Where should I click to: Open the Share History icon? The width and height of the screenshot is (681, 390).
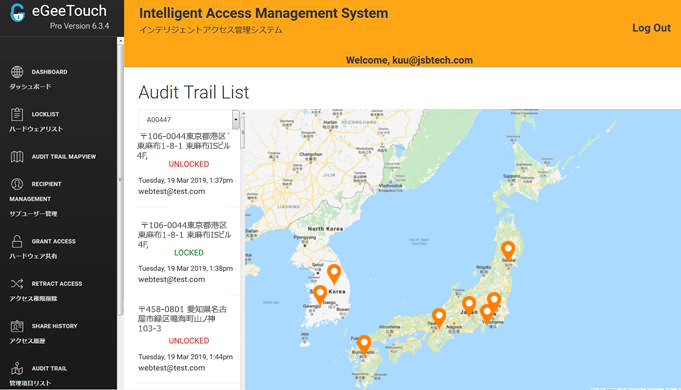point(17,326)
